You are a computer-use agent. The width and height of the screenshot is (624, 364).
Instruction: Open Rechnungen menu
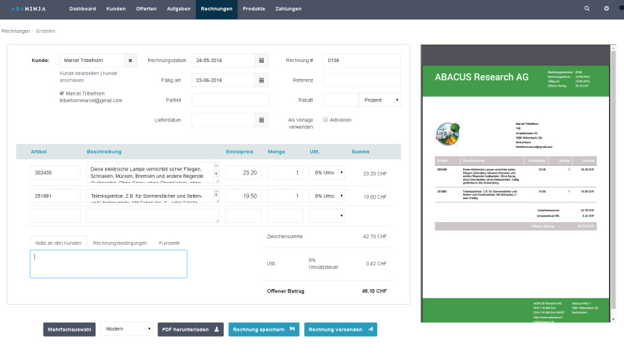click(216, 9)
